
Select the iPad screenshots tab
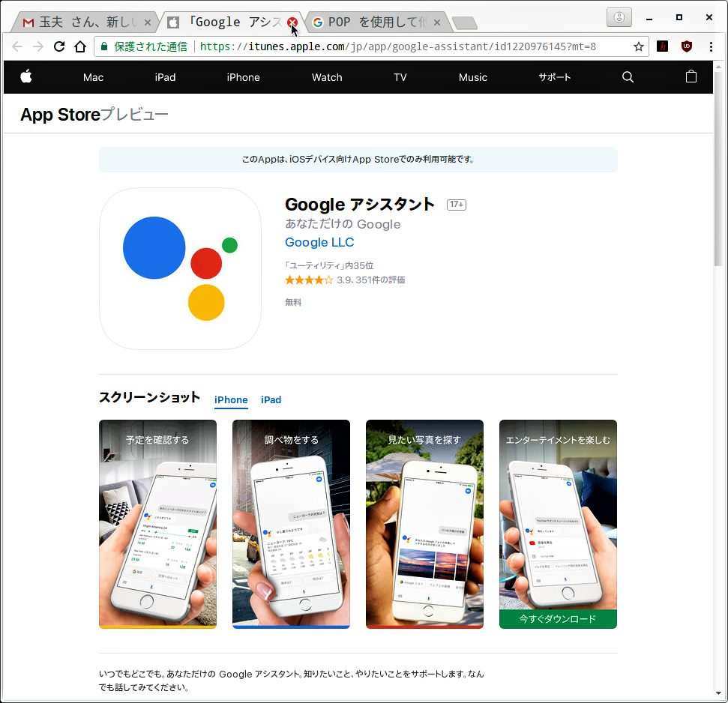271,400
